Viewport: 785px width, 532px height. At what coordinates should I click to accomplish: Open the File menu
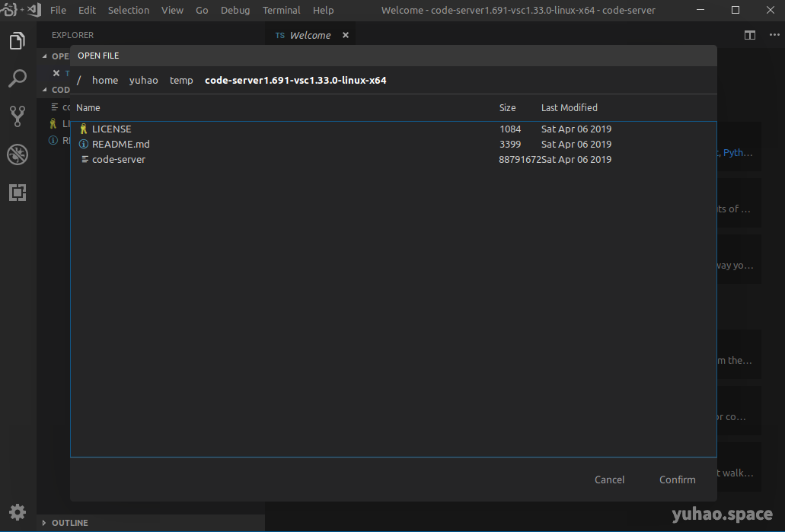pyautogui.click(x=58, y=10)
